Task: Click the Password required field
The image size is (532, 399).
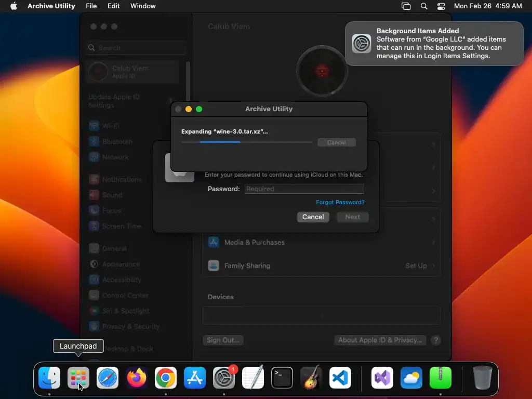Action: pos(304,189)
